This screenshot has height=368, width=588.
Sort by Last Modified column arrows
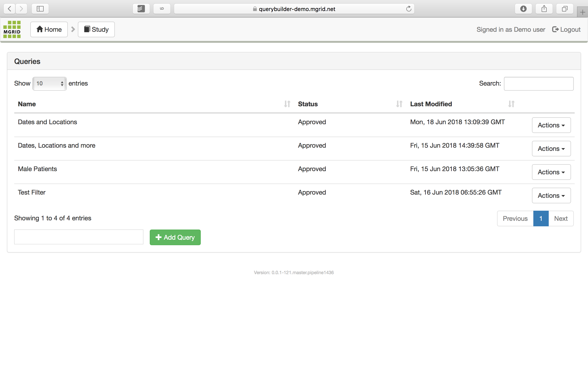point(511,104)
